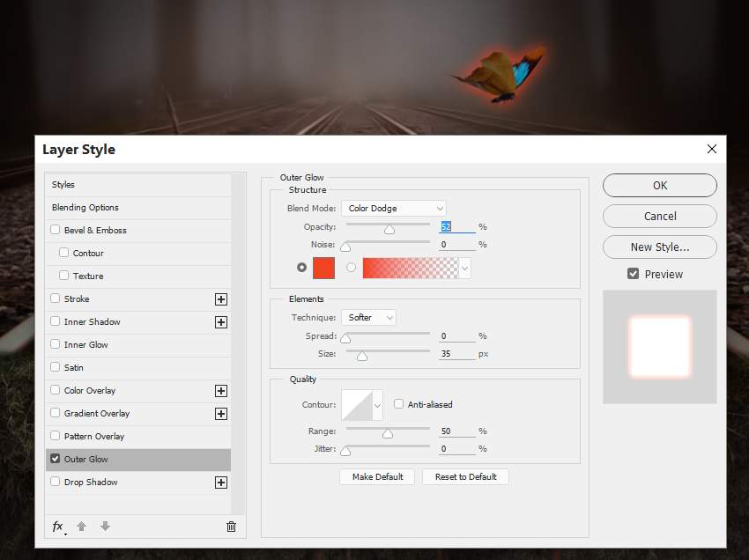Add another Drop Shadow with plus icon
Viewport: 749px width, 560px height.
(221, 483)
